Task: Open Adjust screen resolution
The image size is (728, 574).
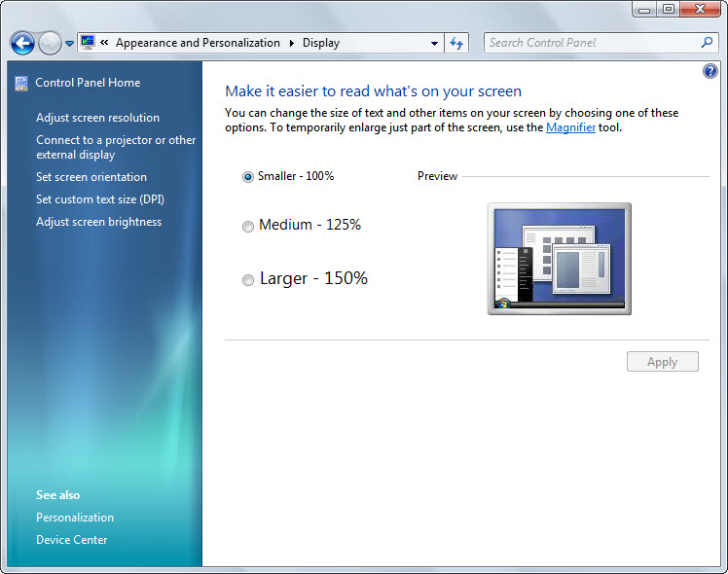Action: click(97, 118)
